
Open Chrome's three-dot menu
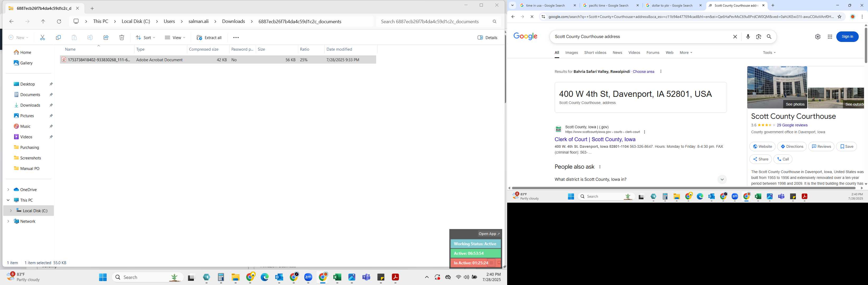(862, 16)
